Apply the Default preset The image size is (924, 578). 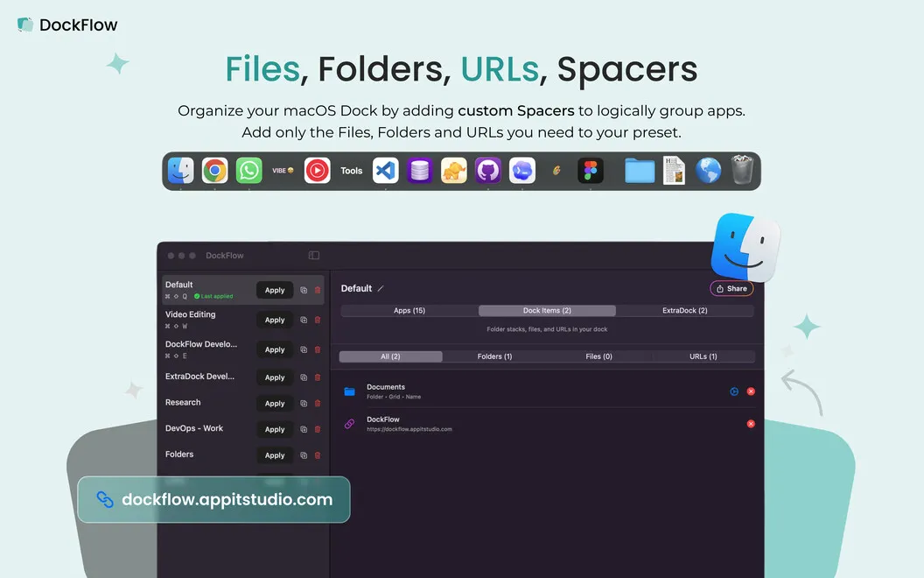pos(275,290)
